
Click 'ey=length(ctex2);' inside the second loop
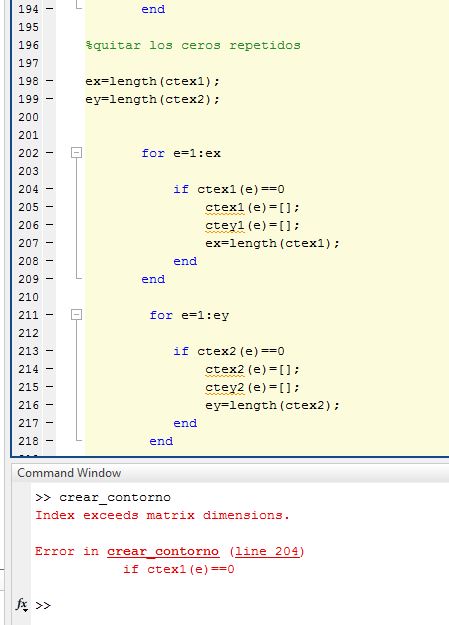point(272,405)
